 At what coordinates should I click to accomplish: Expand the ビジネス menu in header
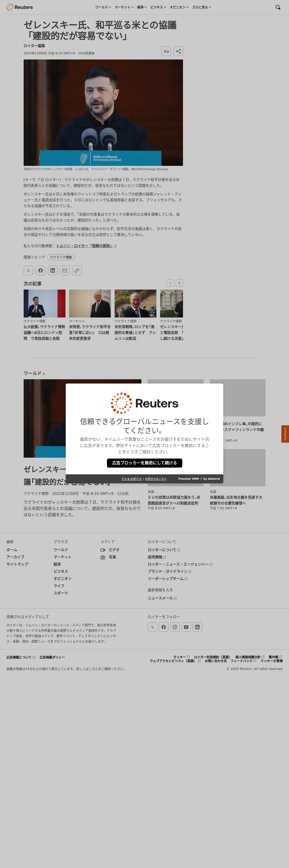pyautogui.click(x=158, y=7)
